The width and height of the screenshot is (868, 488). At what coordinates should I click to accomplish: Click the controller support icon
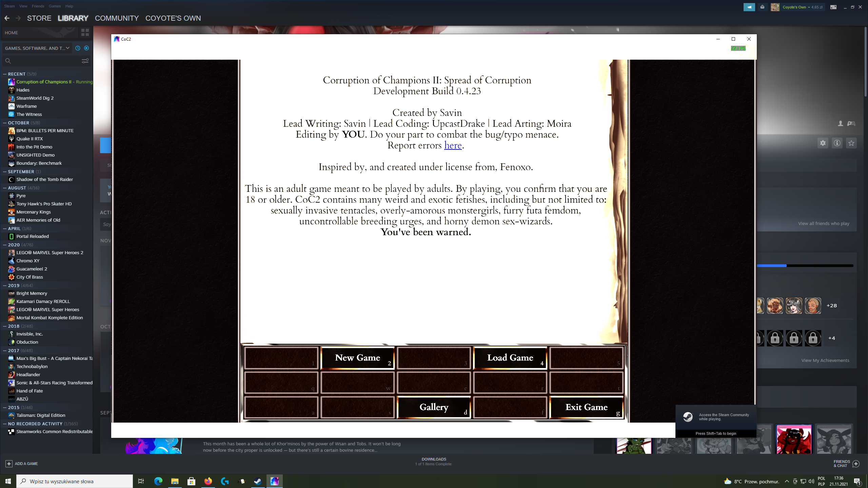point(851,124)
